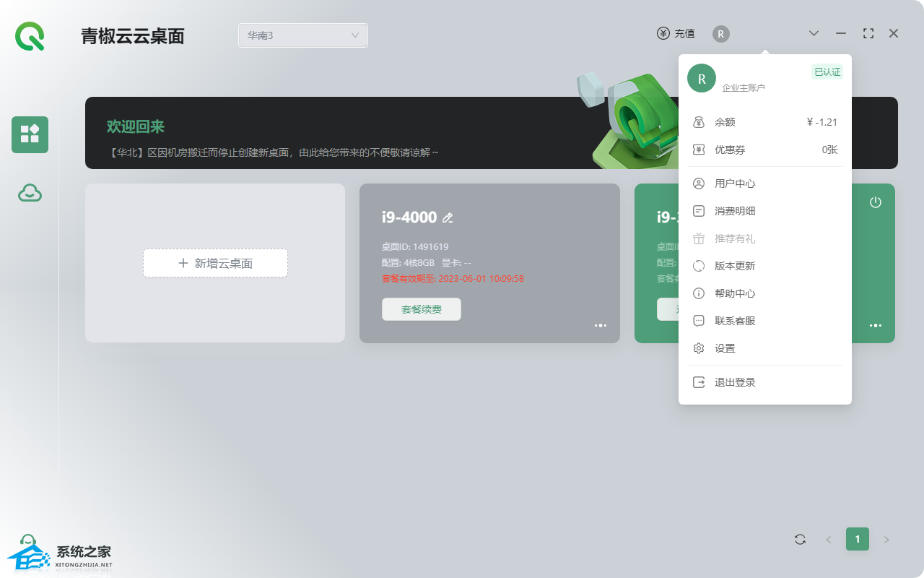Click the settings gear icon

(x=699, y=348)
